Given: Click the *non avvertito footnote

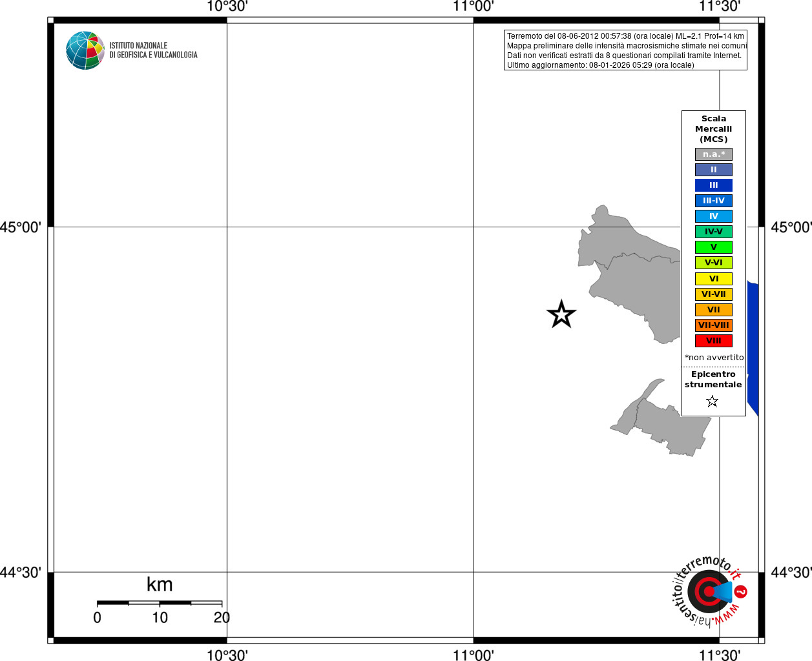Looking at the screenshot, I should 714,358.
